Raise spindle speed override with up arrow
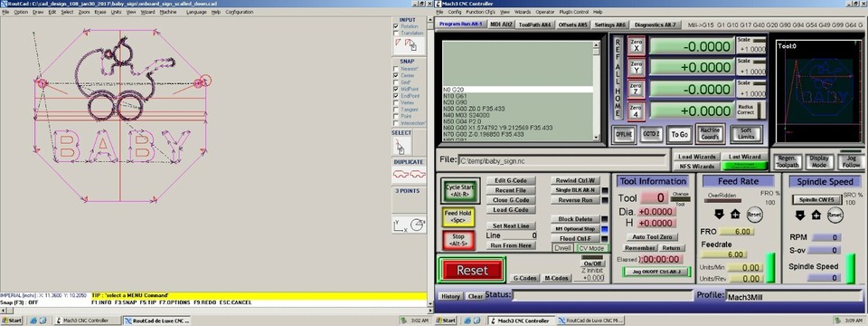 816,215
